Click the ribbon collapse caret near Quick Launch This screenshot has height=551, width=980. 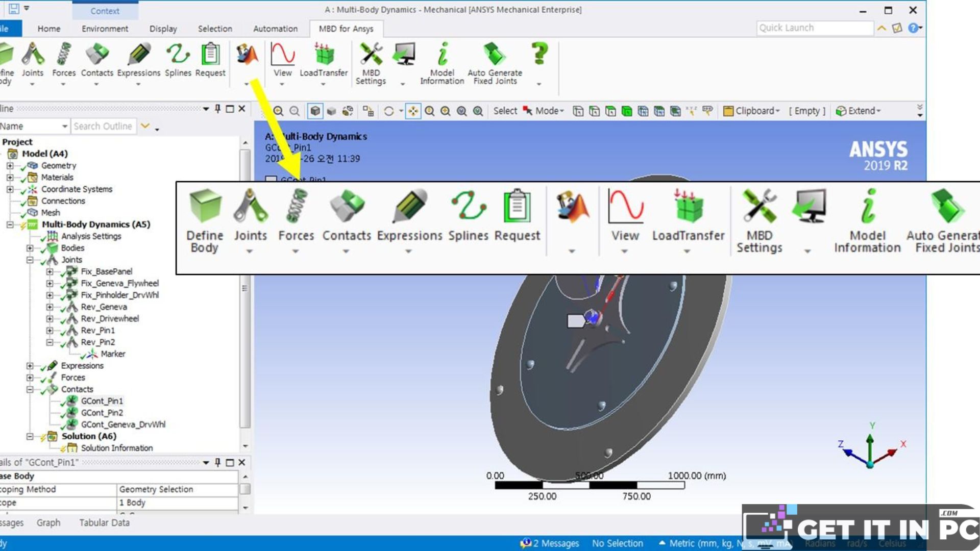(x=881, y=29)
